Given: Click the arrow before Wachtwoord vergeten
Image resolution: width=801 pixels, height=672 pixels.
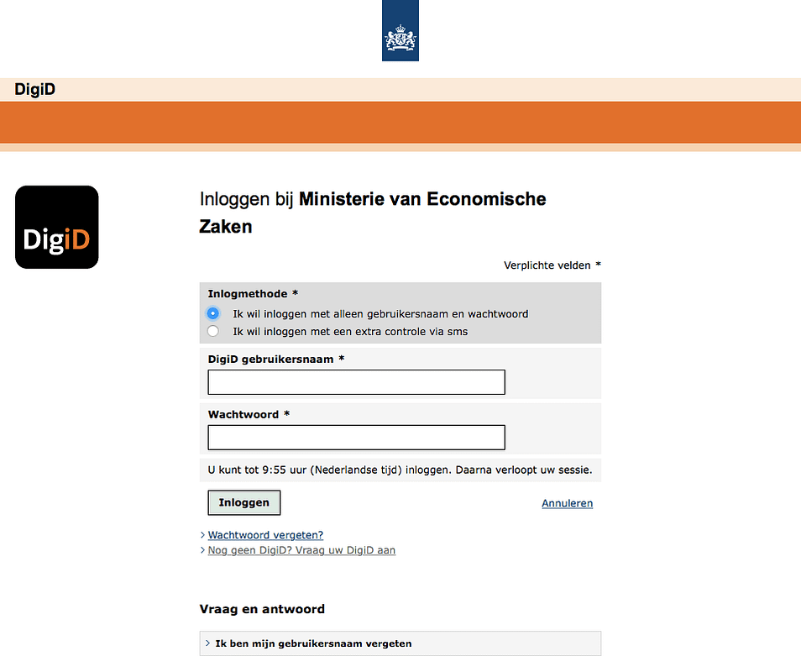Looking at the screenshot, I should coord(202,535).
